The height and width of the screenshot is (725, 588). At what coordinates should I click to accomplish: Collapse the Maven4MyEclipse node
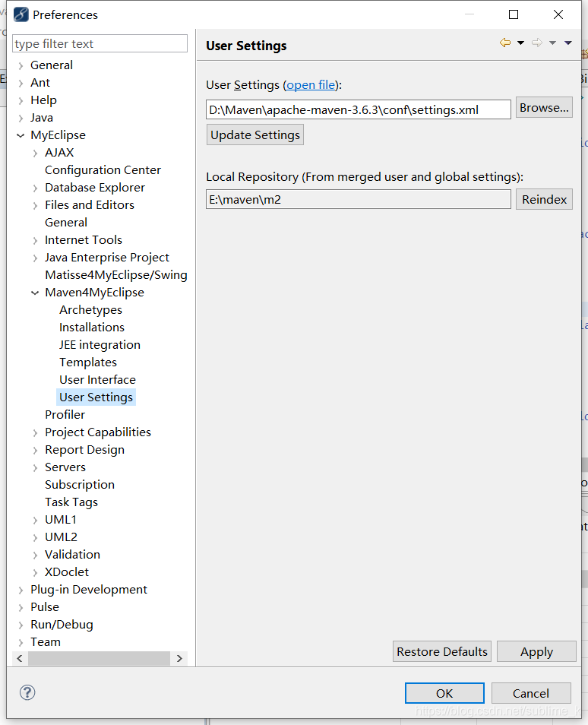pos(35,293)
